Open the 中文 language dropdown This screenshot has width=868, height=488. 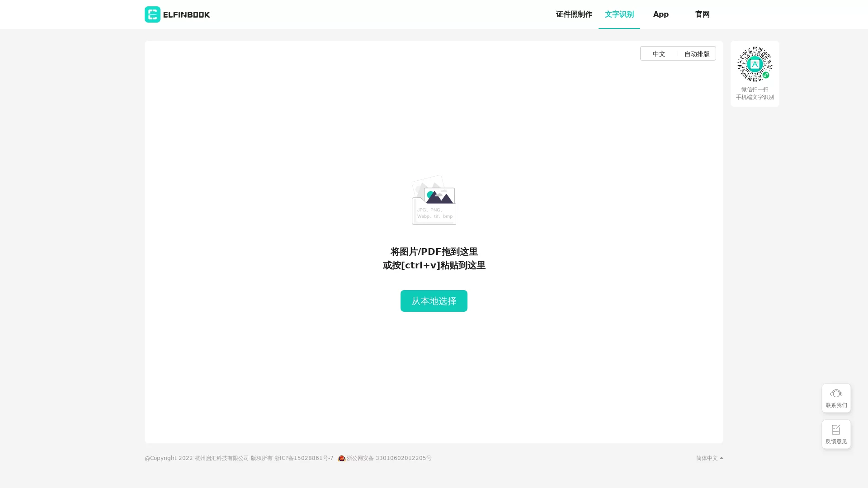tap(659, 54)
